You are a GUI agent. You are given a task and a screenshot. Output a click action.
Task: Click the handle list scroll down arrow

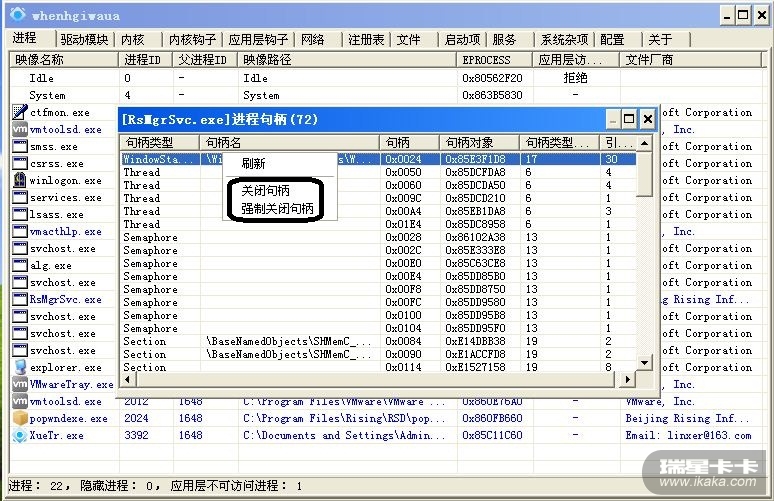coord(644,363)
